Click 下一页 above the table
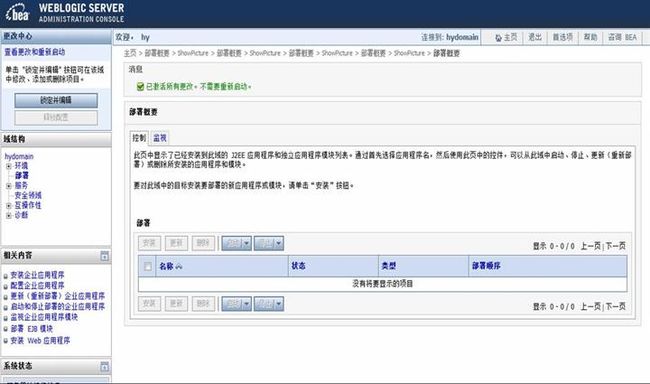Viewport: 650px width, 384px height. coord(616,246)
